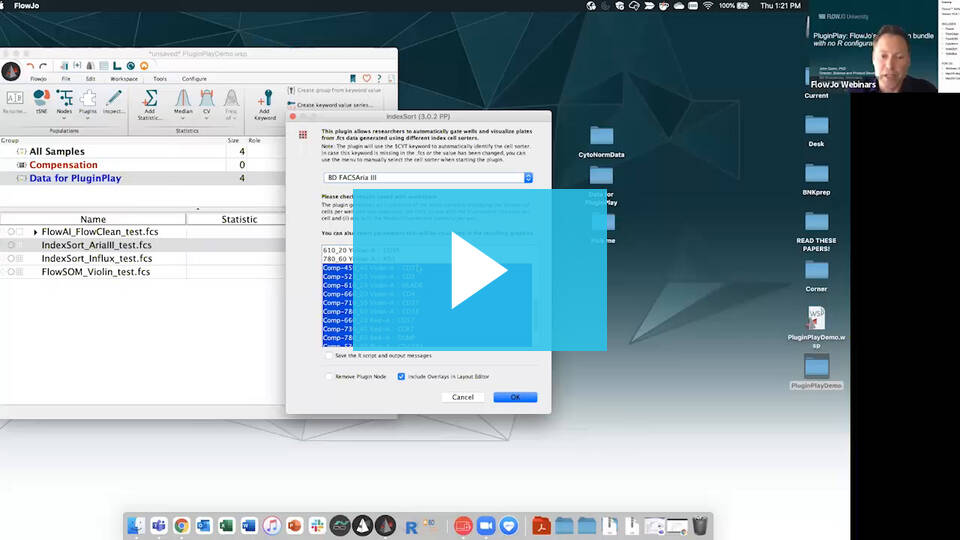Open the Median dropdown arrow
The height and width of the screenshot is (540, 960).
coord(183,118)
